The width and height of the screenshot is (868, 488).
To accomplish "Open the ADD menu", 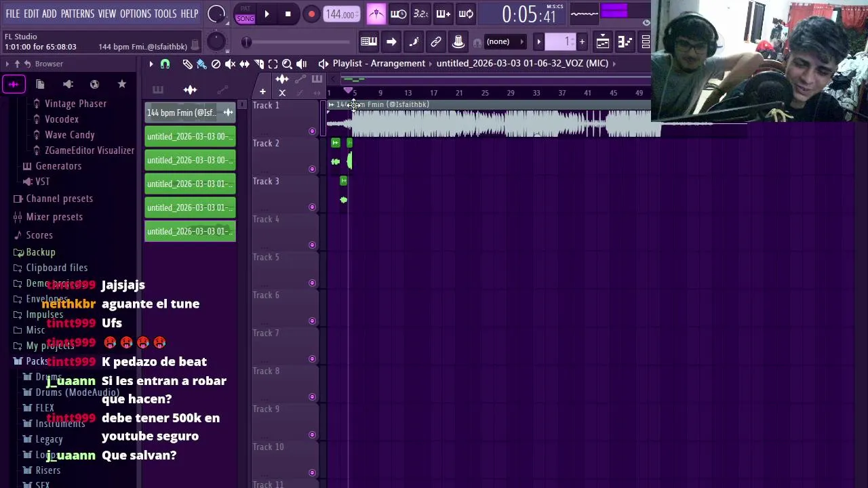I will coord(50,14).
